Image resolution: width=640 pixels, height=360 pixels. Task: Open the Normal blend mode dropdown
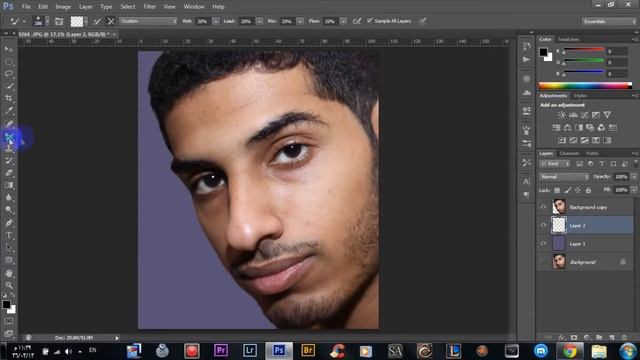tap(564, 177)
